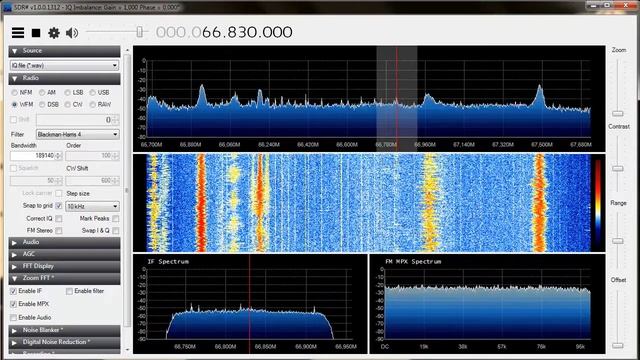Viewport: 640px width, 360px height.
Task: Toggle the Enable MPX checkbox
Action: tap(13, 304)
